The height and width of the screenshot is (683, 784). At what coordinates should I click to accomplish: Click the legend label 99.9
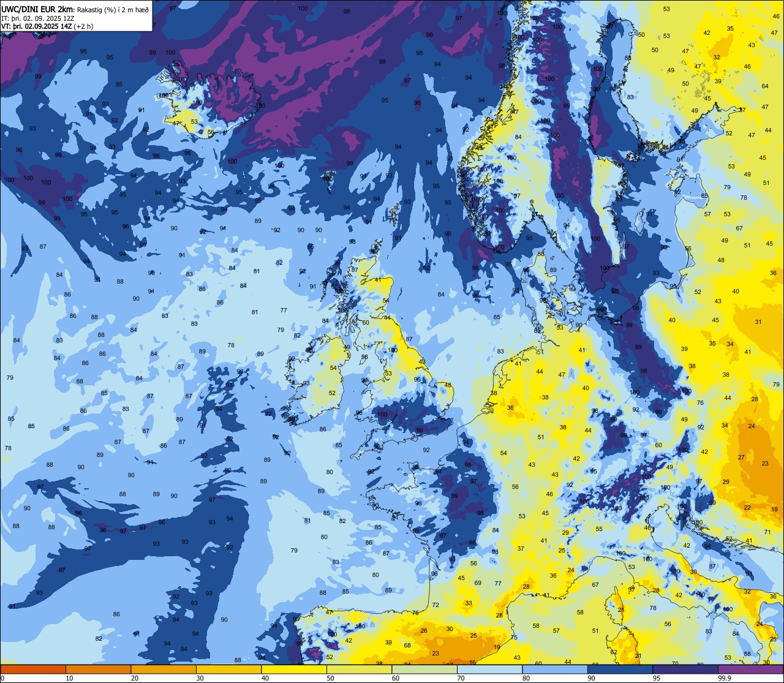point(725,678)
